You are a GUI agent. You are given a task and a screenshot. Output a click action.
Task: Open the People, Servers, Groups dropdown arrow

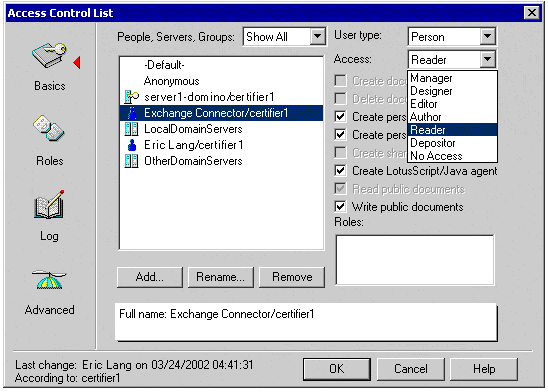pyautogui.click(x=317, y=36)
